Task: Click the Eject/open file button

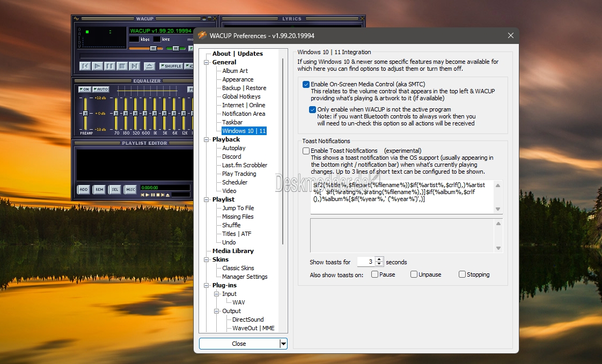Action: 149,66
